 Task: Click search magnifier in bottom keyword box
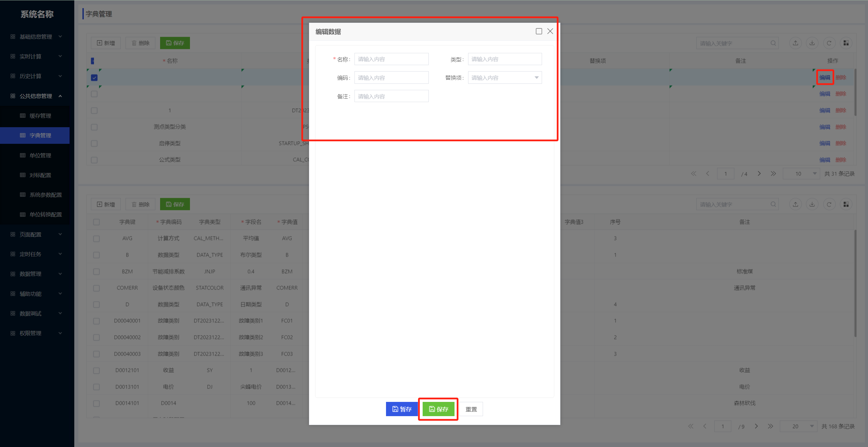[773, 204]
